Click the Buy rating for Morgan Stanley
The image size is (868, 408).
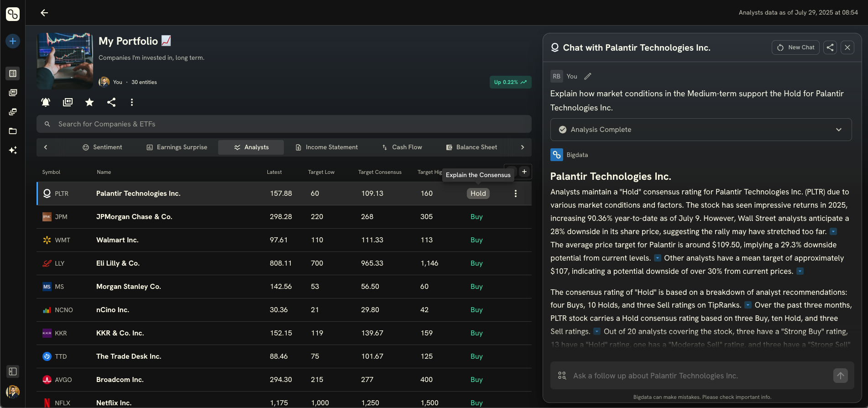[x=476, y=287]
